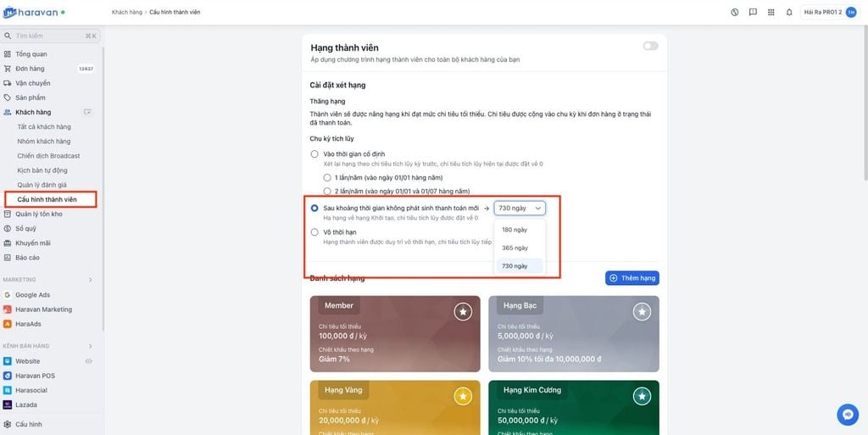Click the Thêm hạng button
Viewport: 868px width, 435px height.
(632, 278)
